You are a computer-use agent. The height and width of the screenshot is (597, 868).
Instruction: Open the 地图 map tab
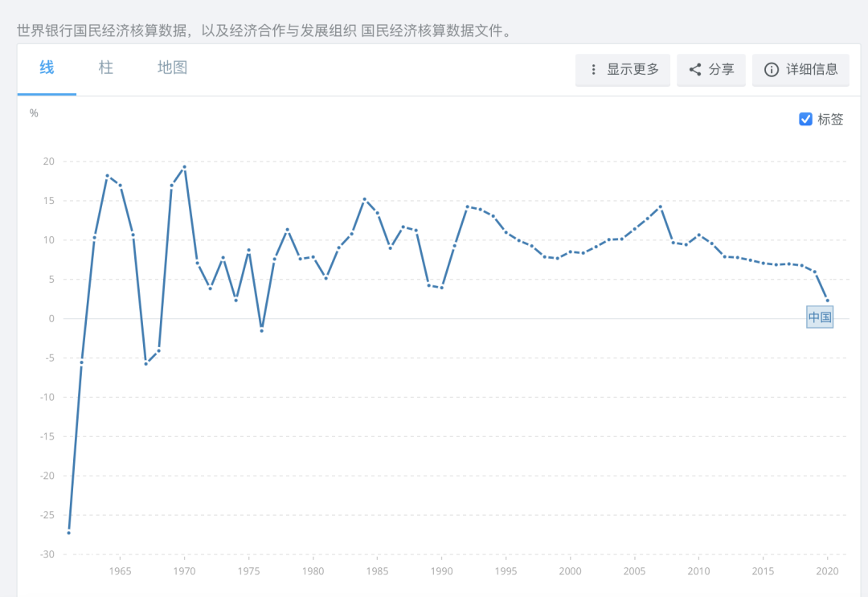[172, 67]
